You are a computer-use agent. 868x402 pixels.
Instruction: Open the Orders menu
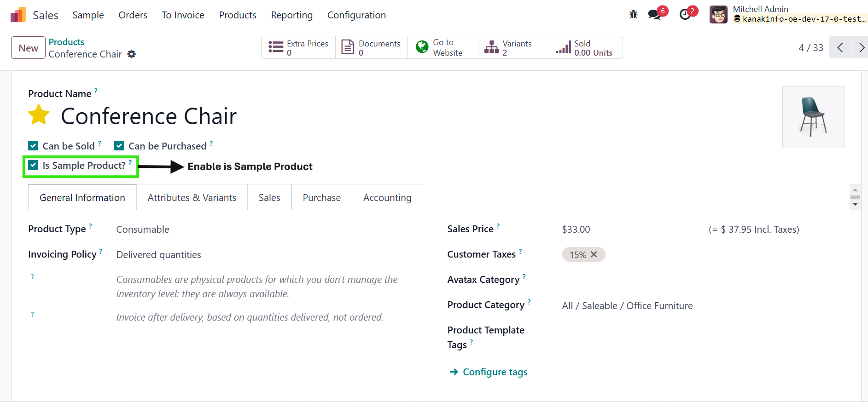133,15
